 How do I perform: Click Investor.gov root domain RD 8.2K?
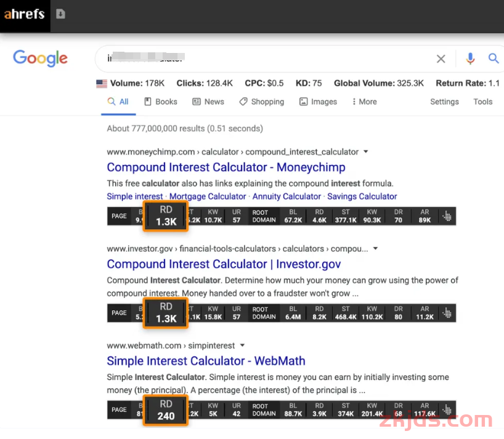tap(320, 317)
